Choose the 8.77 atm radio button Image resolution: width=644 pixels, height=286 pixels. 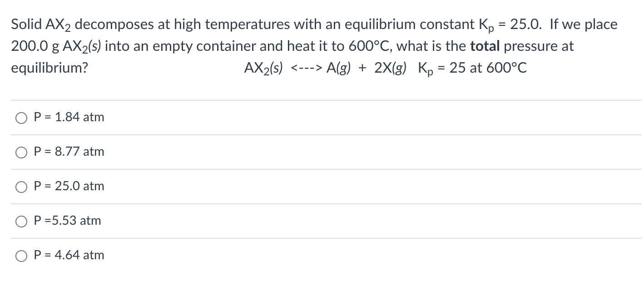click(x=22, y=153)
